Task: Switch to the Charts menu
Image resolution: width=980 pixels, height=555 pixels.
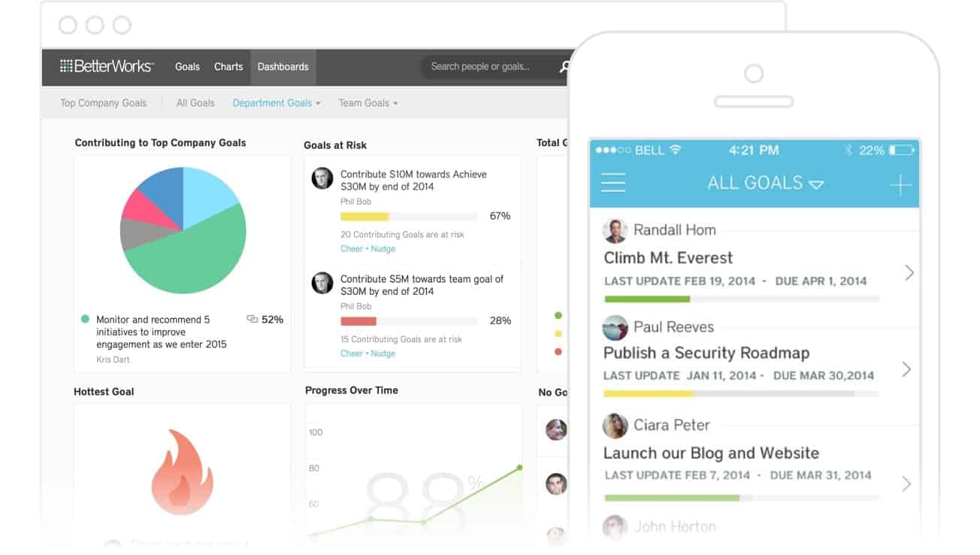Action: 228,67
